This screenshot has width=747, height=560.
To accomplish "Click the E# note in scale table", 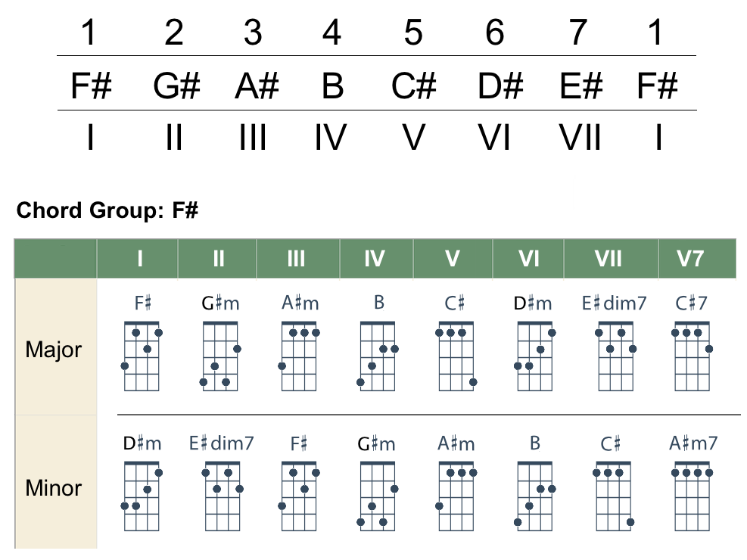I will coord(580,87).
